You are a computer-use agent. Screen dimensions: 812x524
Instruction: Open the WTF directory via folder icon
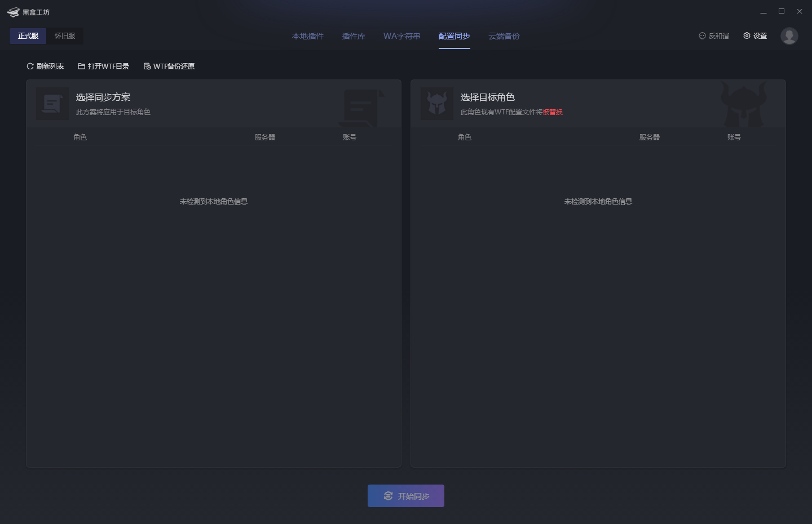pos(82,66)
